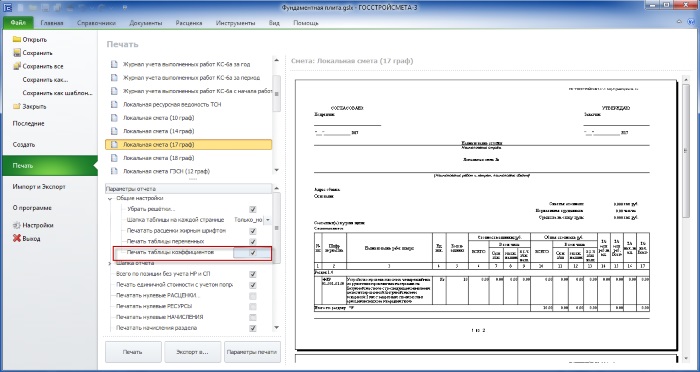This screenshot has width=700, height=372.
Task: Collapse the Общие настройки group
Action: click(110, 198)
